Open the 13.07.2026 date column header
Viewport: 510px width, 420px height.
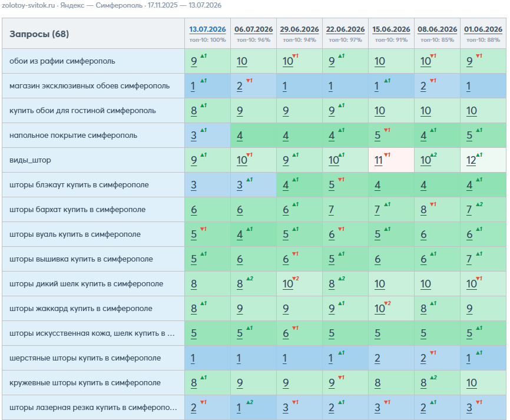(207, 29)
